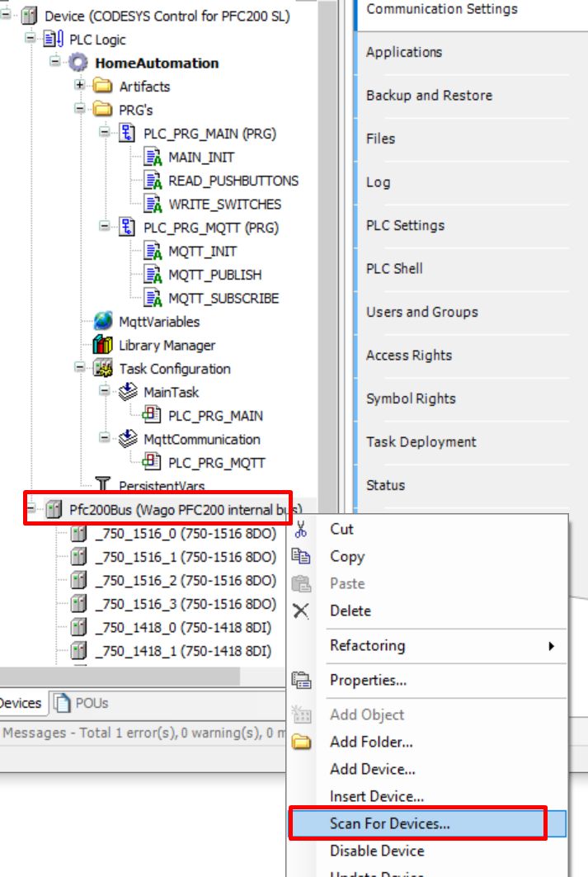The width and height of the screenshot is (588, 877).
Task: Collapse the Pfc200Bus node
Action: 31,508
